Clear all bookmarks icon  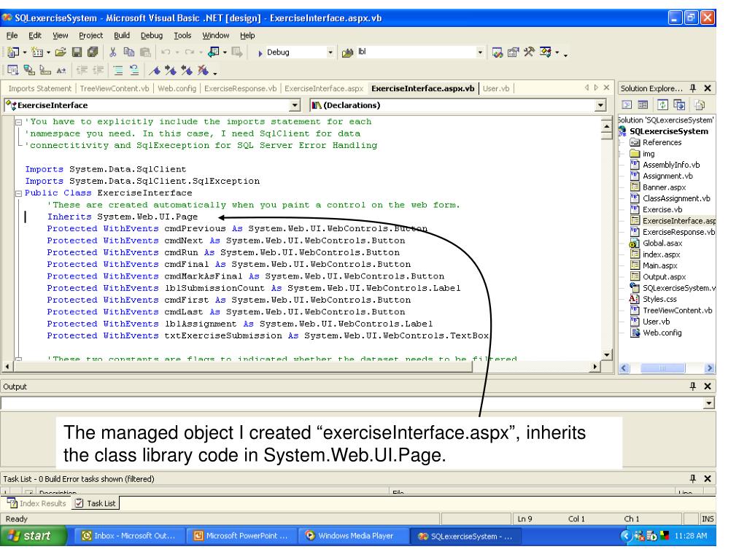(x=203, y=71)
